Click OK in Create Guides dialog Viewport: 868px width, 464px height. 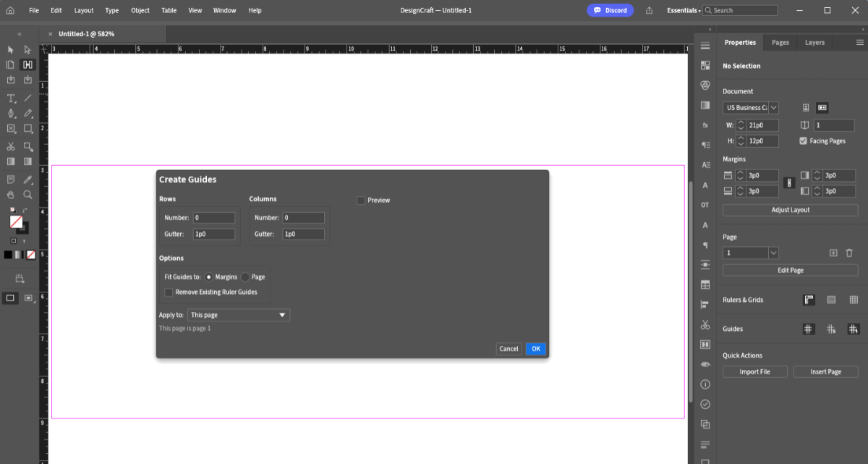(536, 348)
